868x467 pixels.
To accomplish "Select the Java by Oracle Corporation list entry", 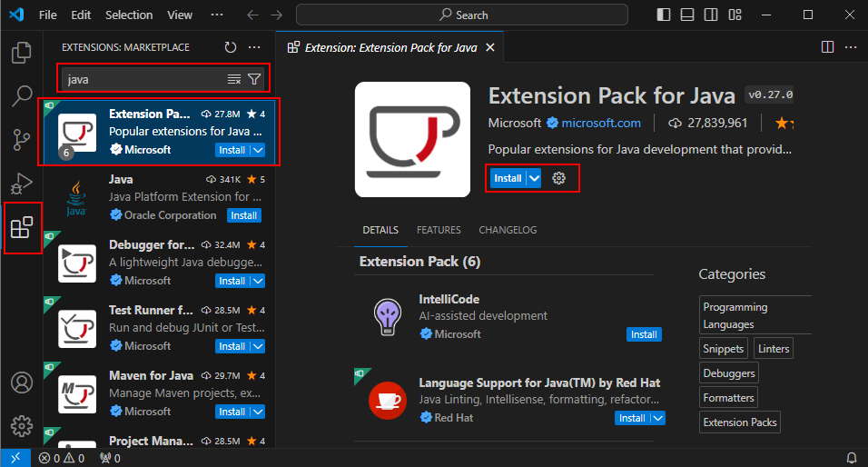I will pos(160,198).
